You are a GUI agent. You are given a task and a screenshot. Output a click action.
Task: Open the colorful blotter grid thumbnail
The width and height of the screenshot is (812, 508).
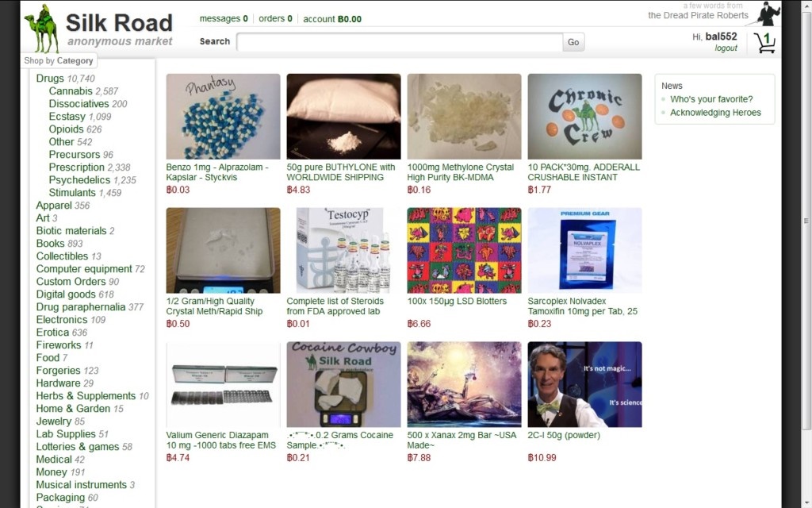464,250
